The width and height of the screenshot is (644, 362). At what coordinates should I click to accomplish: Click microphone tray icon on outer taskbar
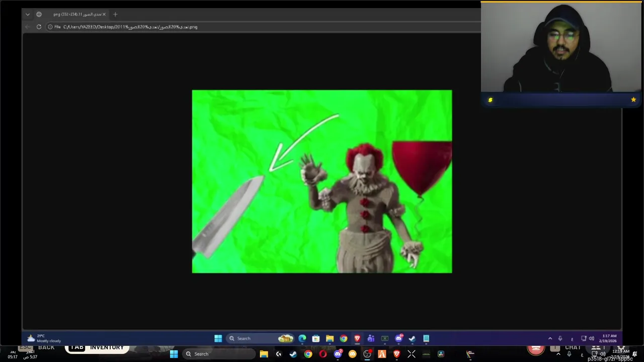pos(569,354)
